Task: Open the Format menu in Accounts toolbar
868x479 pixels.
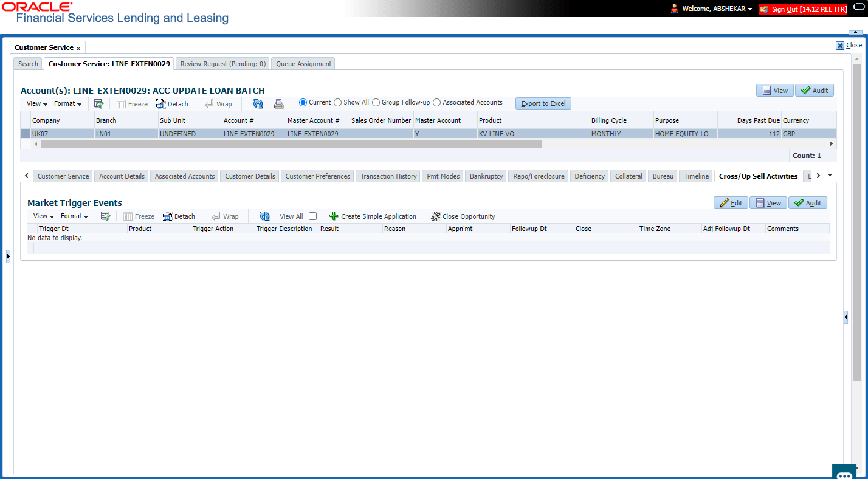Action: pyautogui.click(x=67, y=104)
